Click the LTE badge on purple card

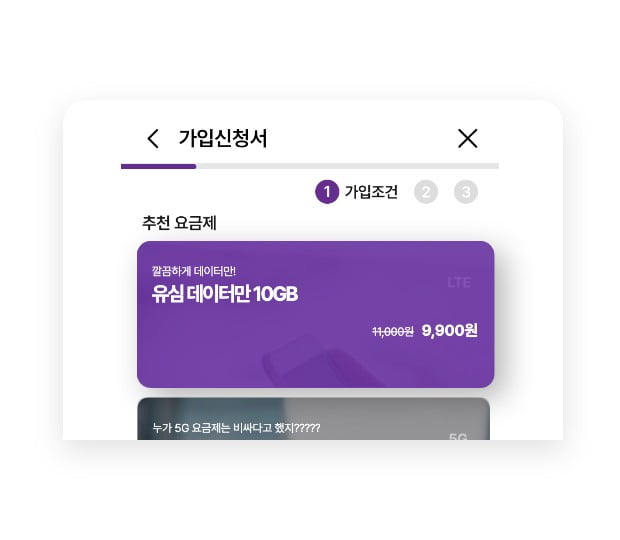[x=459, y=282]
